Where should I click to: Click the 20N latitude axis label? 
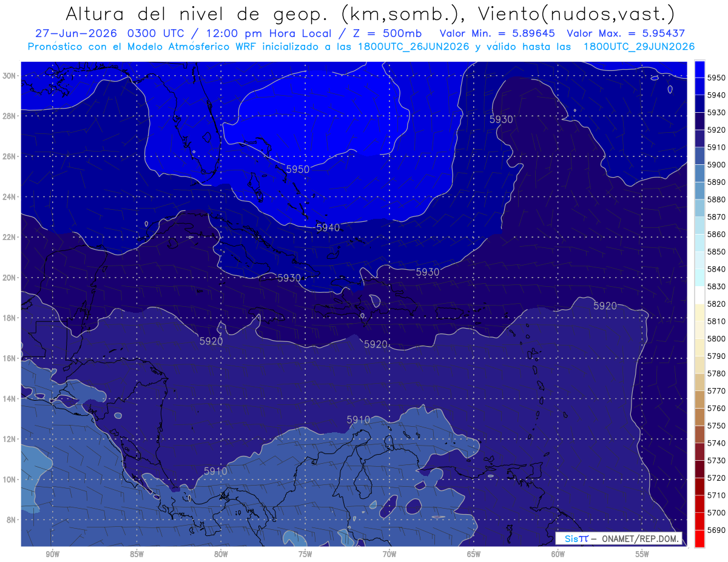pyautogui.click(x=9, y=278)
